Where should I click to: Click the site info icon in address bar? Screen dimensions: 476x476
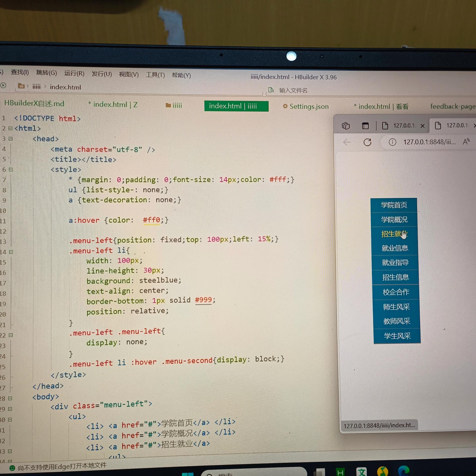pos(392,142)
